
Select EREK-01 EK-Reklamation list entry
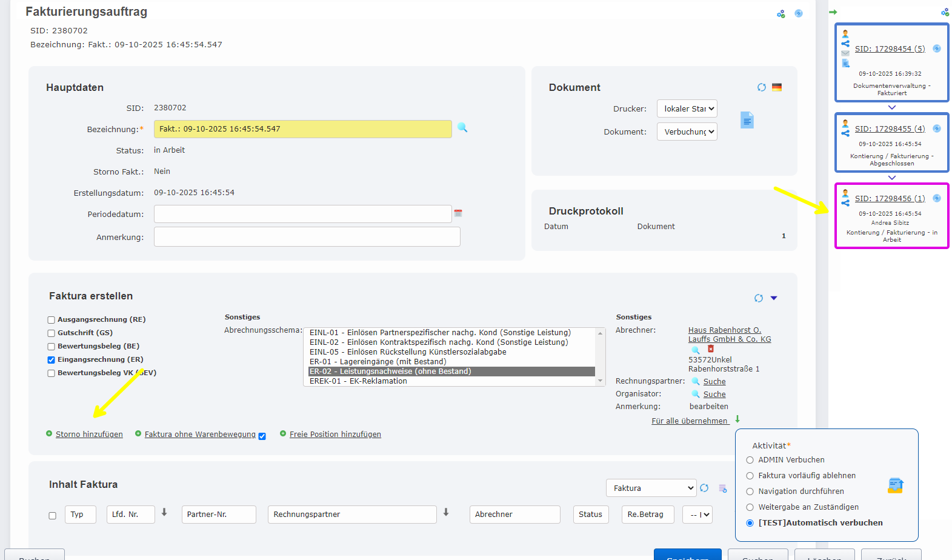click(x=358, y=381)
